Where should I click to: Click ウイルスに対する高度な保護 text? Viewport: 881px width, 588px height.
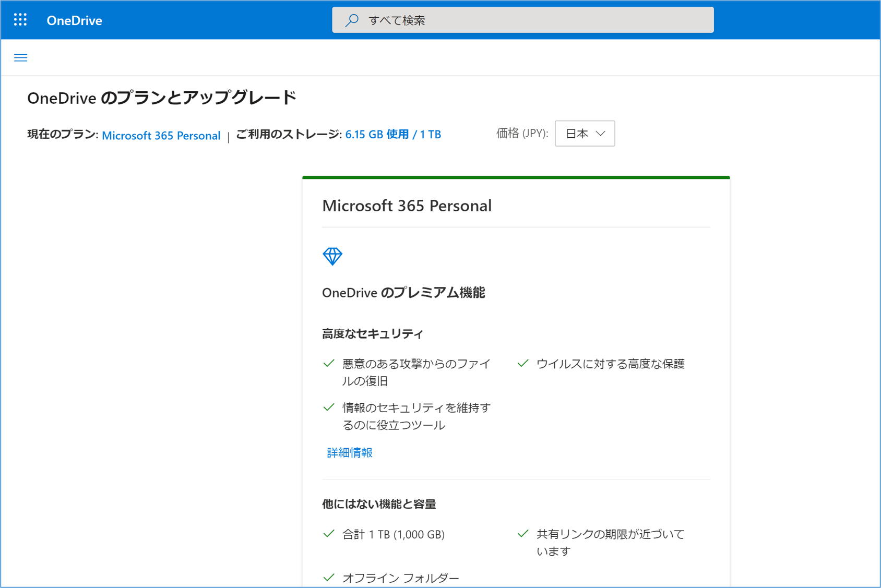pyautogui.click(x=611, y=364)
